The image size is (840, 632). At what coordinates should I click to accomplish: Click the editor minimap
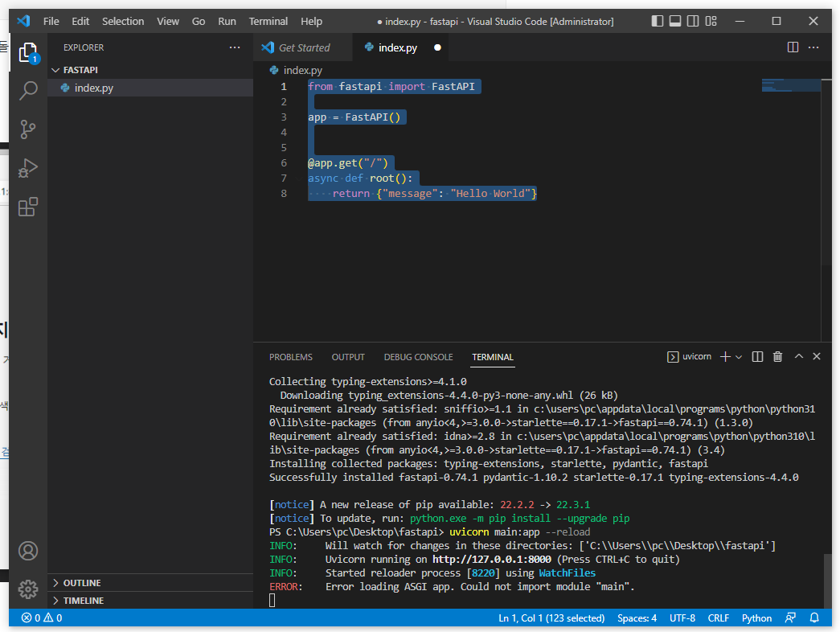(x=791, y=85)
